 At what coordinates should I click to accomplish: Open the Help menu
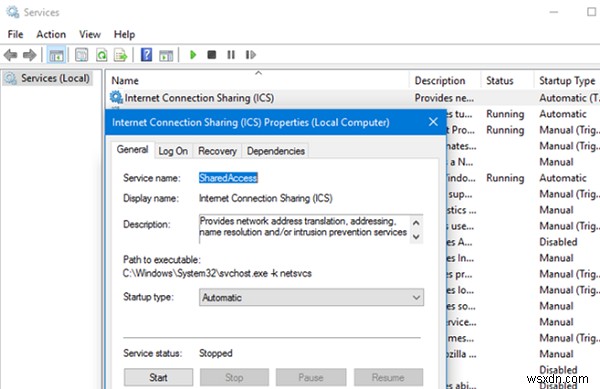coord(124,34)
